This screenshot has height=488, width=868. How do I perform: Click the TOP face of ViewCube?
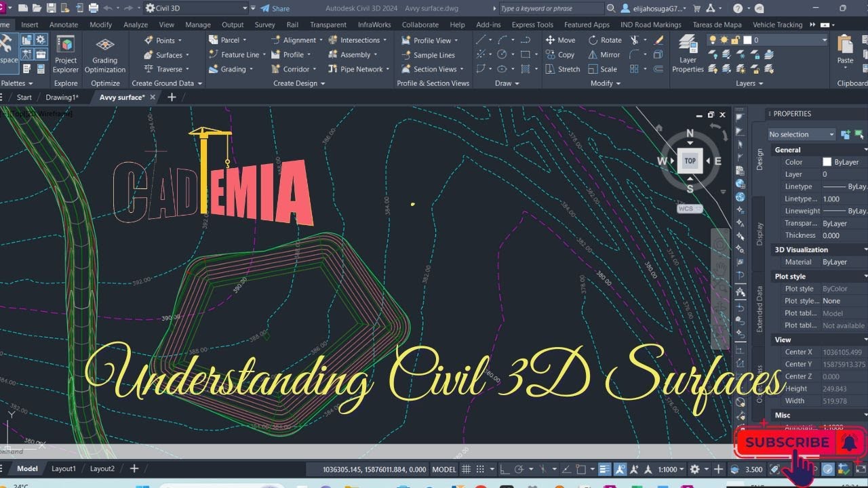(690, 161)
